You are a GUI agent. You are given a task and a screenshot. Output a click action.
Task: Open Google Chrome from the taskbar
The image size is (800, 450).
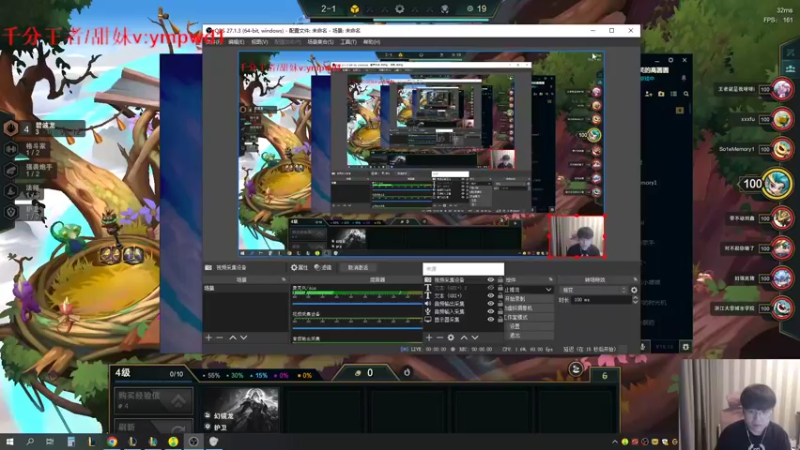tap(112, 441)
